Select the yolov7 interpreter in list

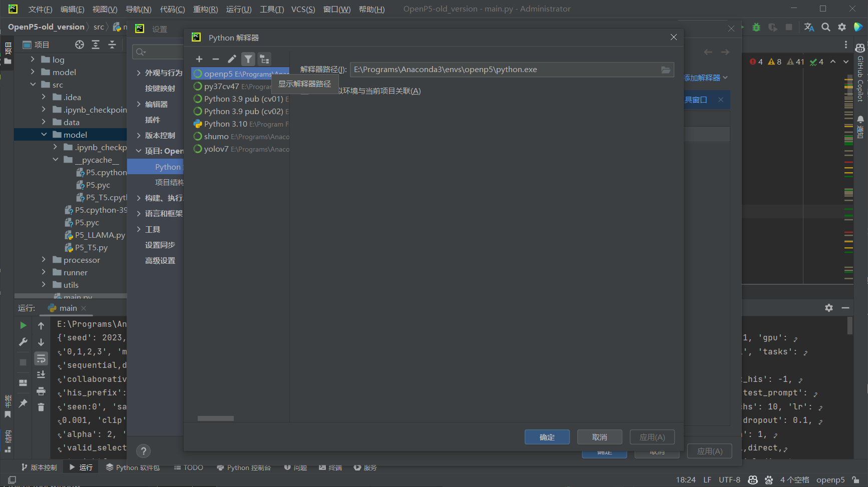tap(216, 149)
